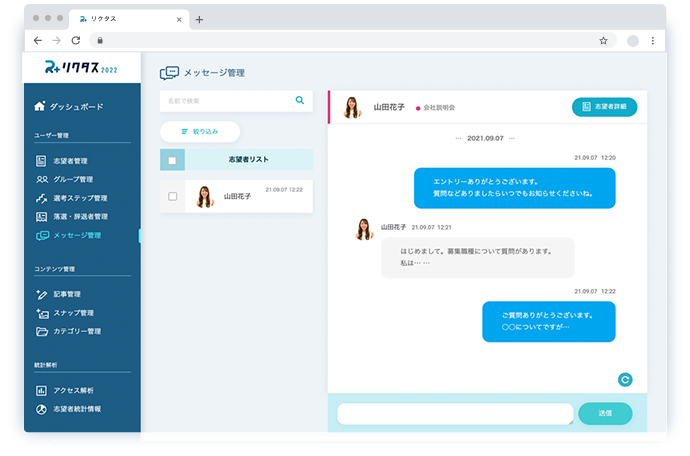Screen dimensions: 690x456
Task: Click the 志望者詳細 button
Action: pos(604,106)
